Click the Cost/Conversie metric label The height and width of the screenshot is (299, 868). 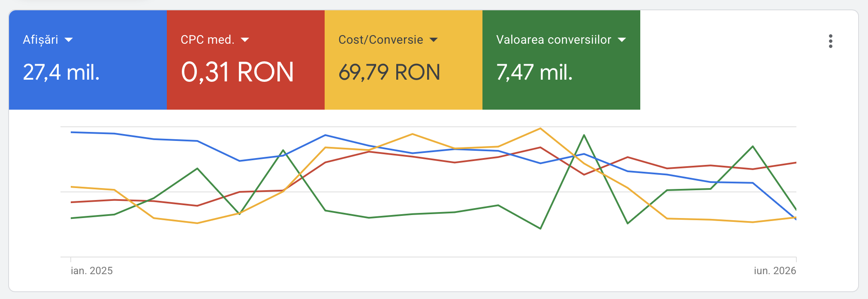tap(381, 40)
